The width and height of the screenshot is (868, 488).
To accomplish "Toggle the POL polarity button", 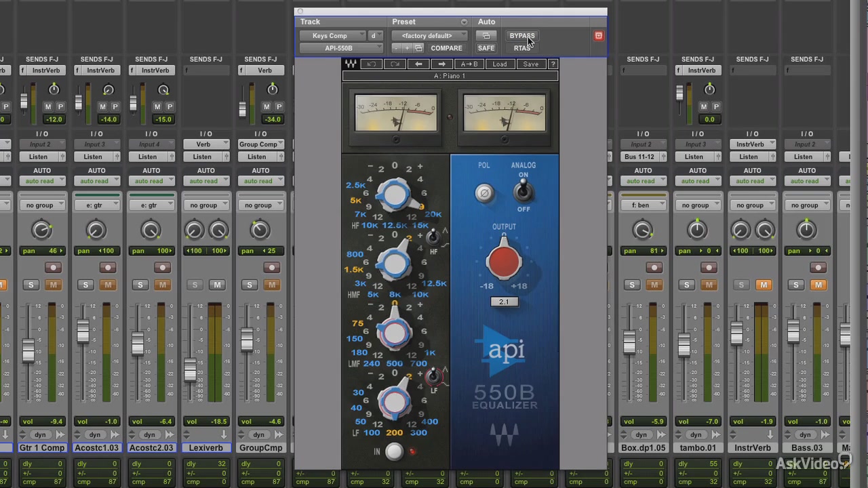I will pos(484,193).
